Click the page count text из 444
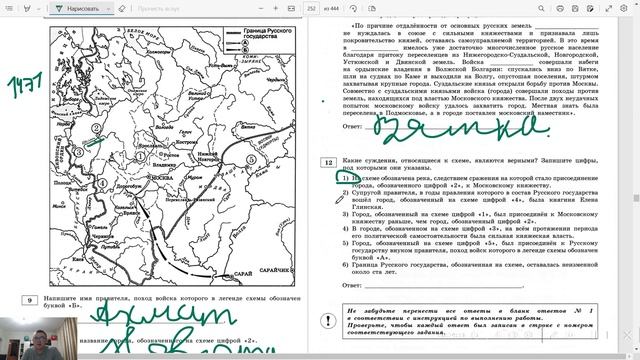640x360 pixels. (331, 9)
